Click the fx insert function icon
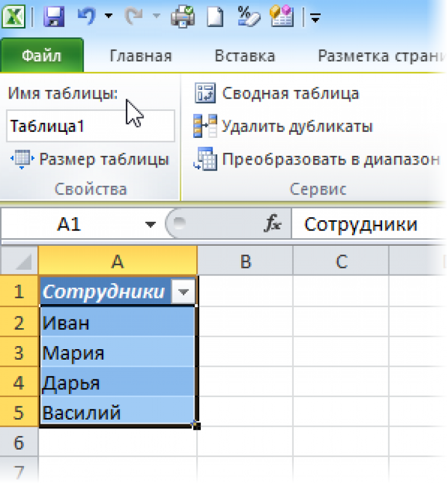 coord(273,224)
